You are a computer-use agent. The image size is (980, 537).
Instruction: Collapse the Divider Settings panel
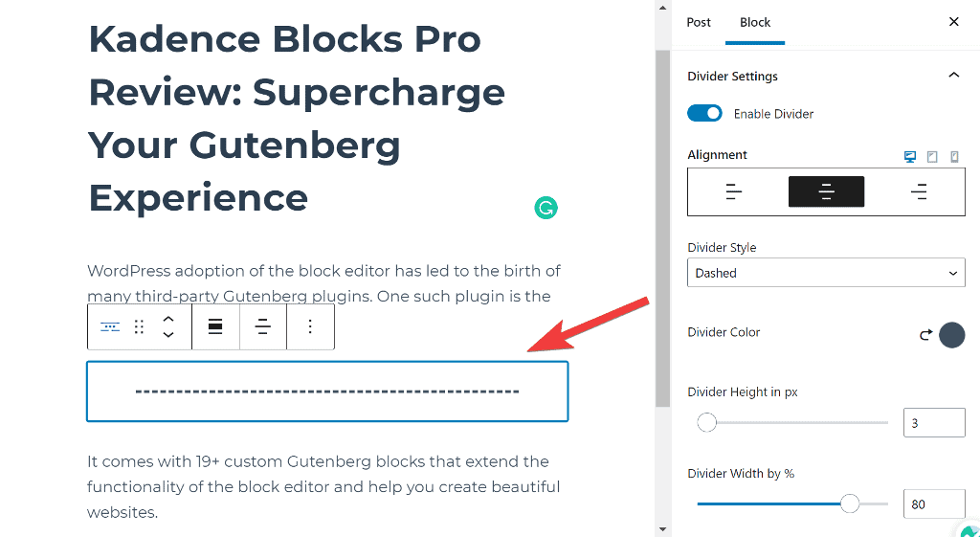click(x=953, y=76)
